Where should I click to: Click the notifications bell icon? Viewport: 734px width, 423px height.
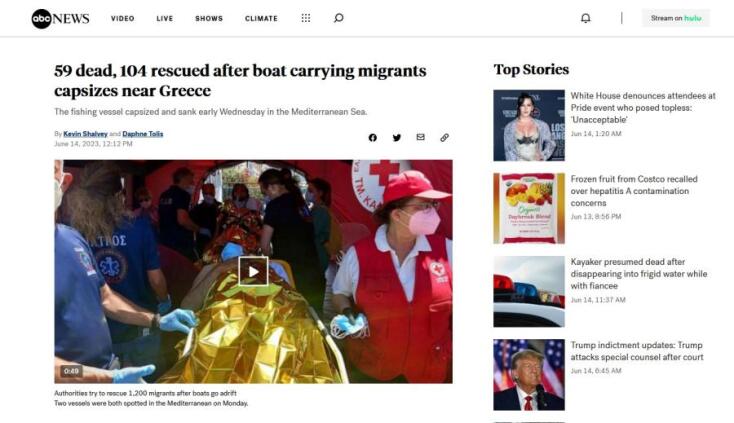586,18
